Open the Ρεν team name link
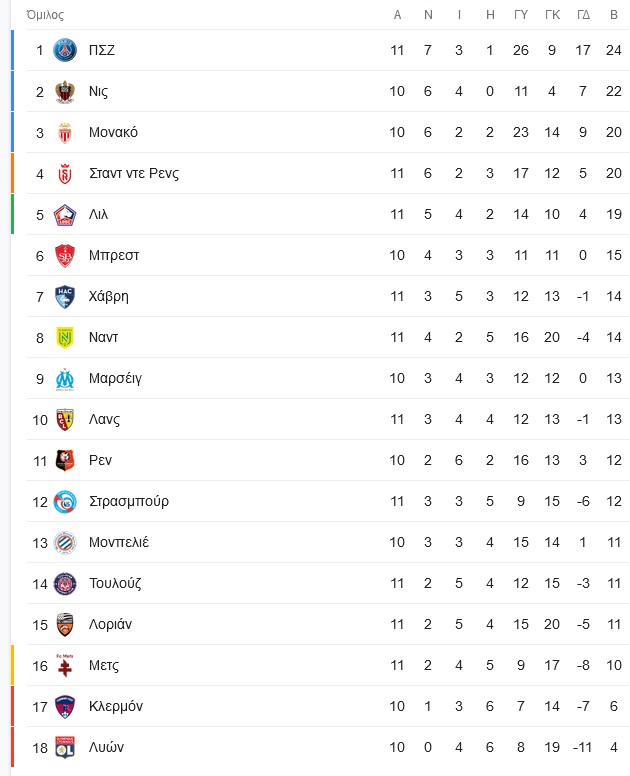 coord(100,460)
